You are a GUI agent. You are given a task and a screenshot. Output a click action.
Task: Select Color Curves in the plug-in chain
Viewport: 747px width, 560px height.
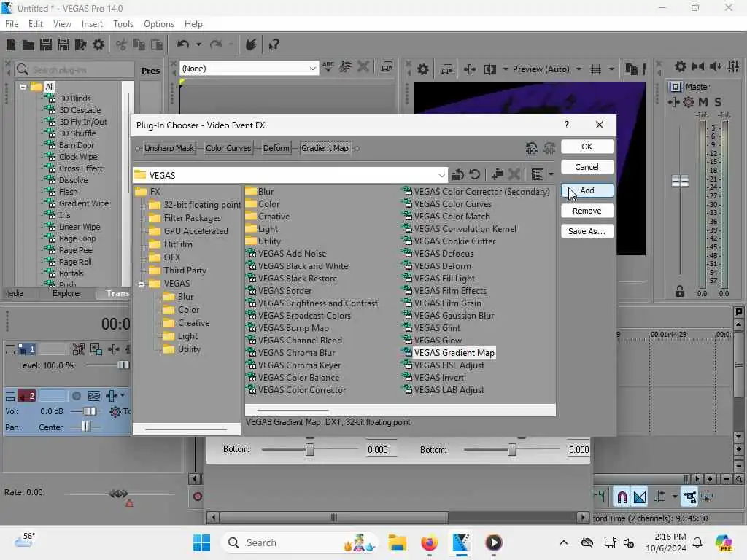click(x=228, y=148)
